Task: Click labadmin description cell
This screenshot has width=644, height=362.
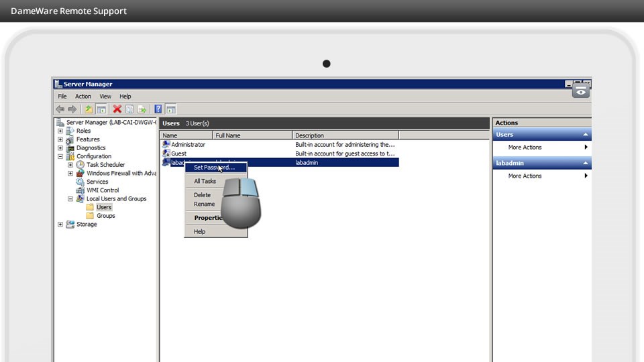Action: (x=307, y=162)
